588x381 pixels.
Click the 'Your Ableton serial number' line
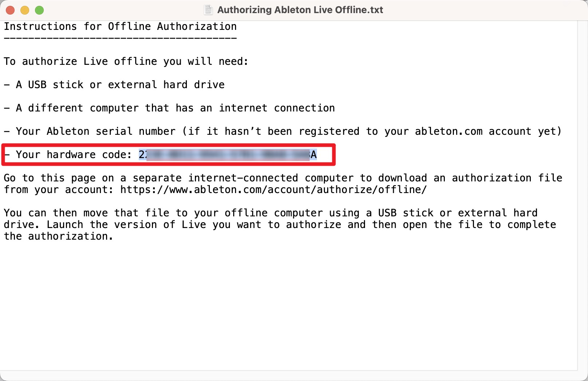click(x=283, y=131)
